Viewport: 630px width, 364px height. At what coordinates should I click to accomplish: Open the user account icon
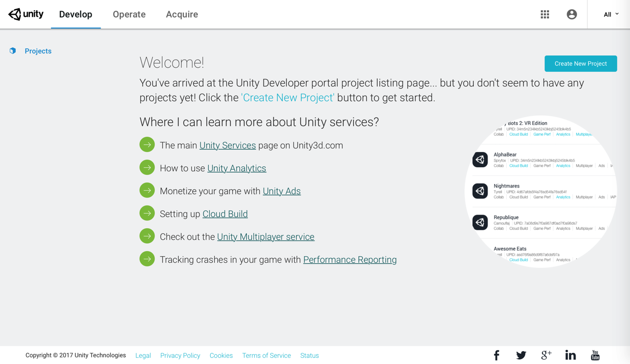571,14
